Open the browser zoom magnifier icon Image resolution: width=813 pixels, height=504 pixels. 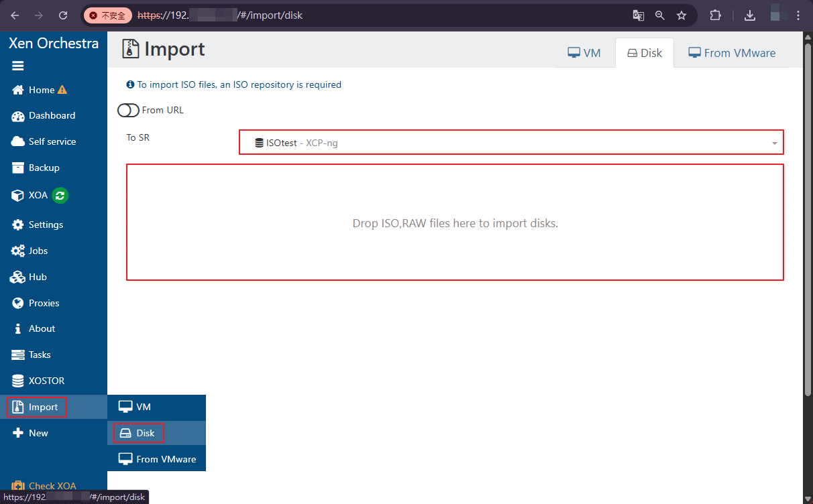point(660,15)
